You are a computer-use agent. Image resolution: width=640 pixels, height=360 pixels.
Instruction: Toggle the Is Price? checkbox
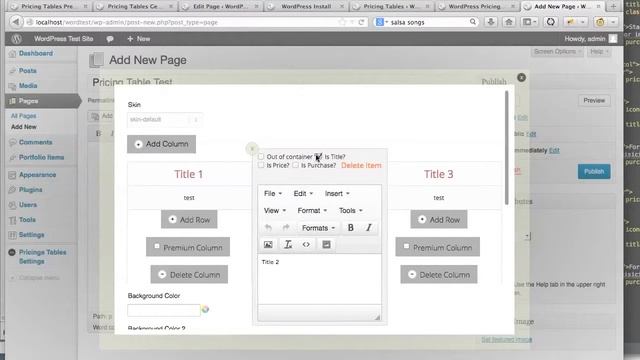pos(261,165)
